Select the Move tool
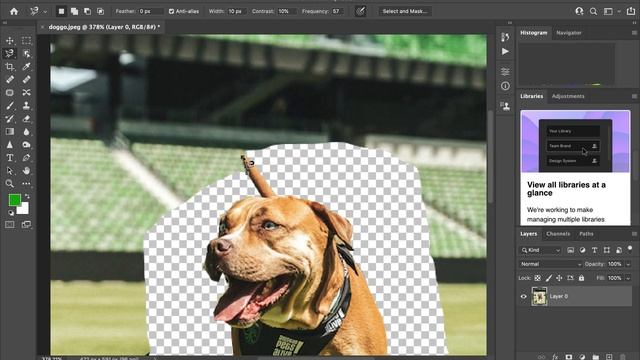Viewport: 640px width, 360px height. pyautogui.click(x=10, y=40)
